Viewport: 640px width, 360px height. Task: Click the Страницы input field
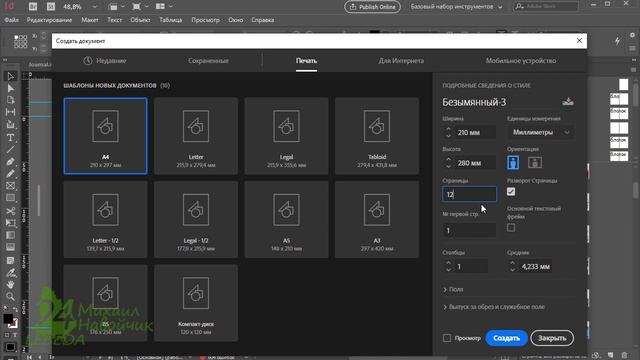pos(469,194)
